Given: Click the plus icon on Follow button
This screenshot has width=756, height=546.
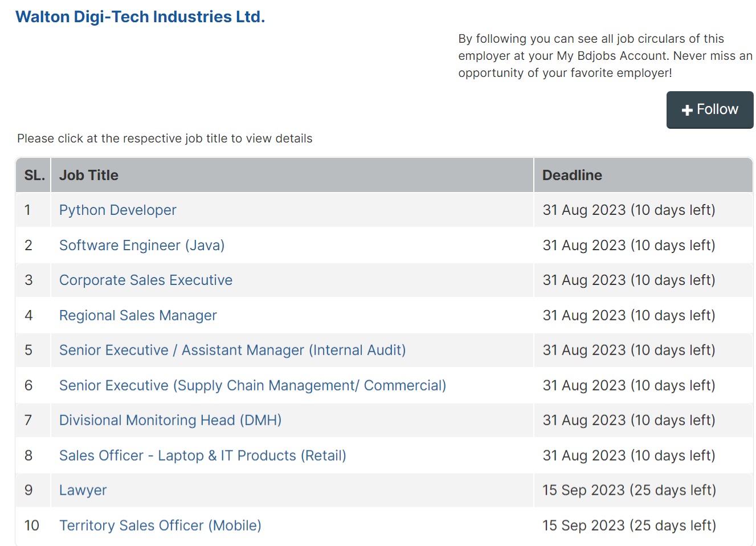Looking at the screenshot, I should tap(687, 110).
